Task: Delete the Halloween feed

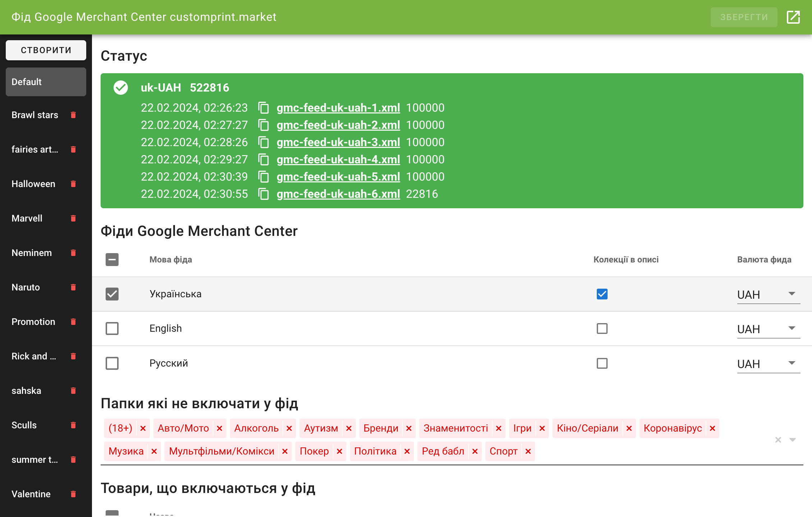Action: 73,184
